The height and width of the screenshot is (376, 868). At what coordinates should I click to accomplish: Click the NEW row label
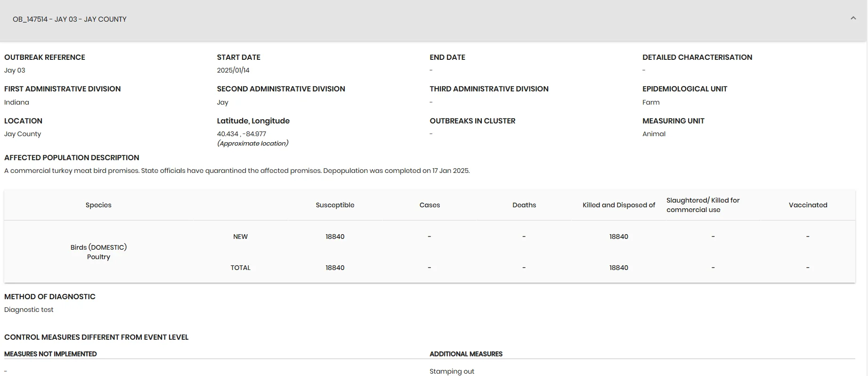(x=240, y=237)
